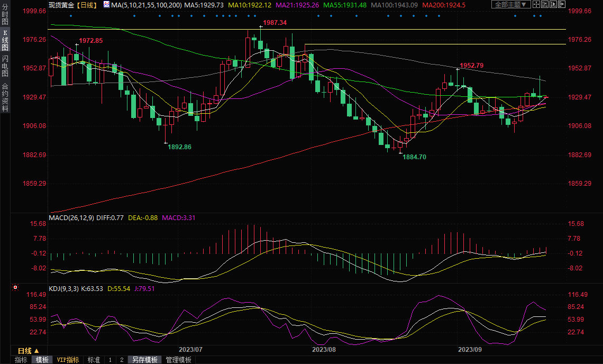The height and width of the screenshot is (364, 603).
Task: Click the panel export arrow icon at top right
Action: click(x=562, y=4)
